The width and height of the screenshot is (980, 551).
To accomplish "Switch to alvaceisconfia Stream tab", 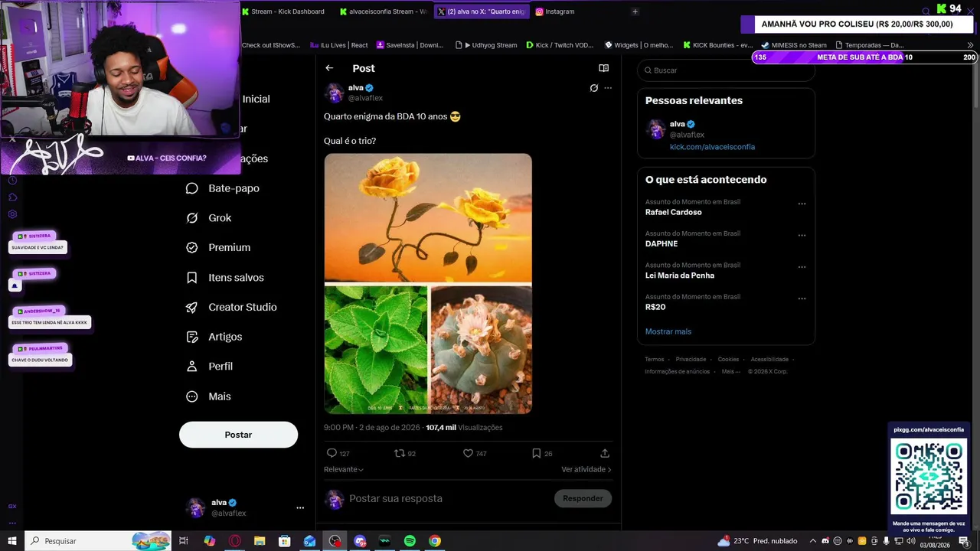I will pos(383,11).
